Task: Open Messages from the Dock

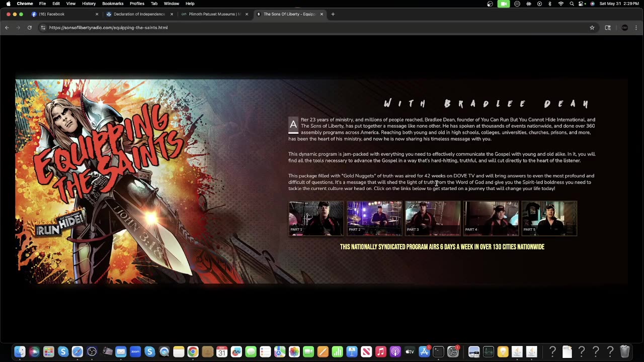Action: [251, 352]
